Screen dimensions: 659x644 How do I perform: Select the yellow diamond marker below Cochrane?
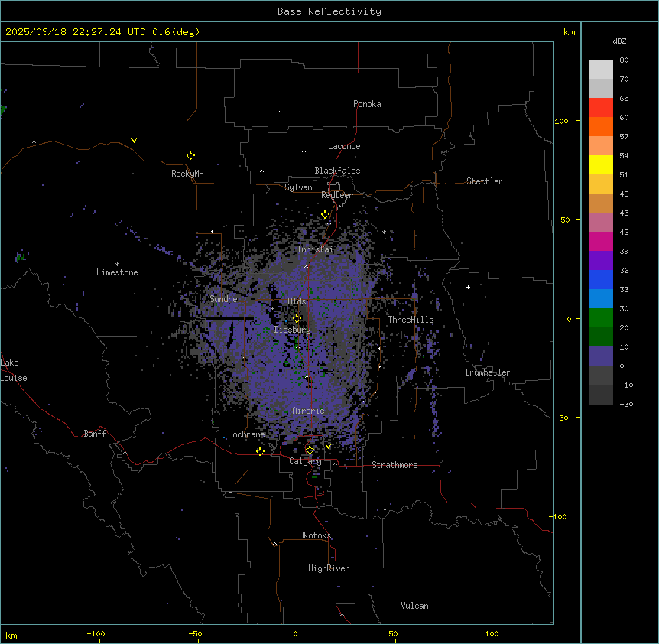coord(260,452)
